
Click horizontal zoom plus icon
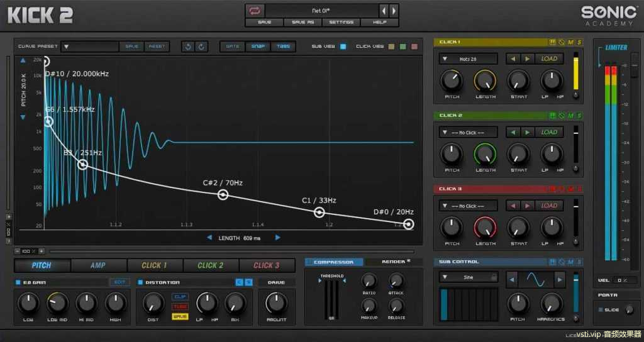click(41, 251)
